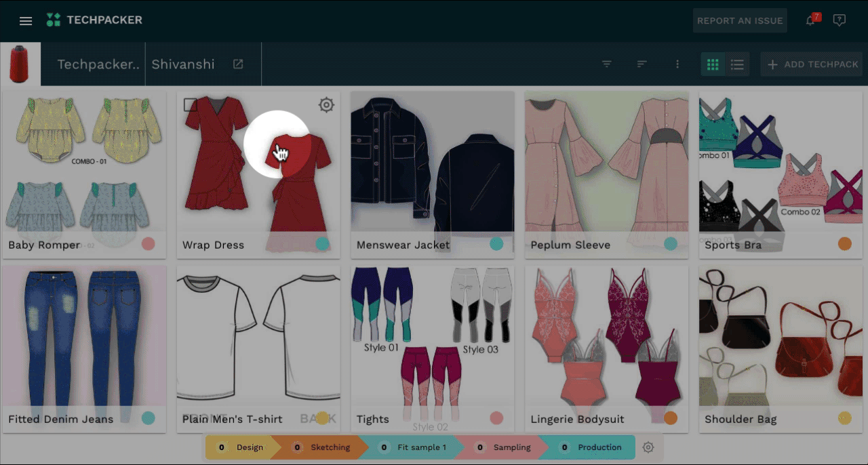868x465 pixels.
Task: Click the sort icon in toolbar
Action: [642, 64]
